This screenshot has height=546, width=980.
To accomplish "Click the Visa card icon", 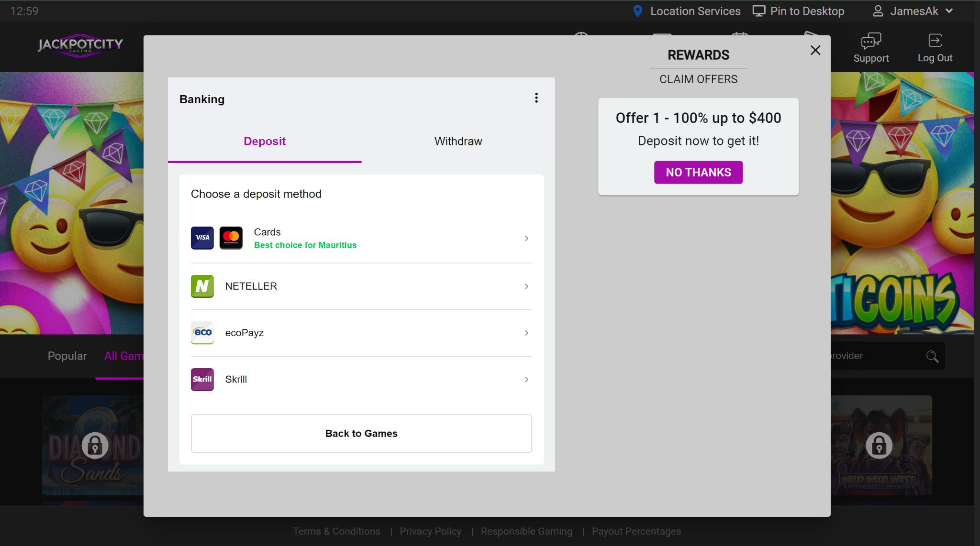I will tap(202, 238).
